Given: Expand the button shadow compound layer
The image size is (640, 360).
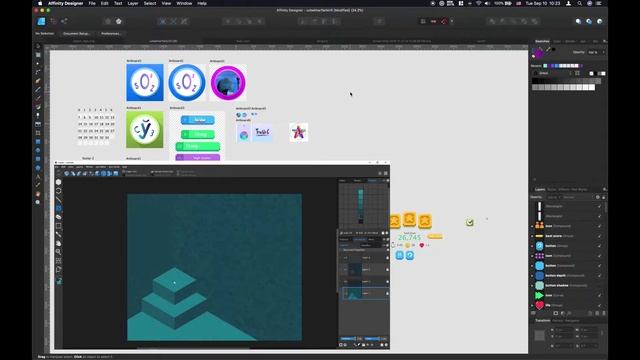Looking at the screenshot, I should tap(532, 285).
